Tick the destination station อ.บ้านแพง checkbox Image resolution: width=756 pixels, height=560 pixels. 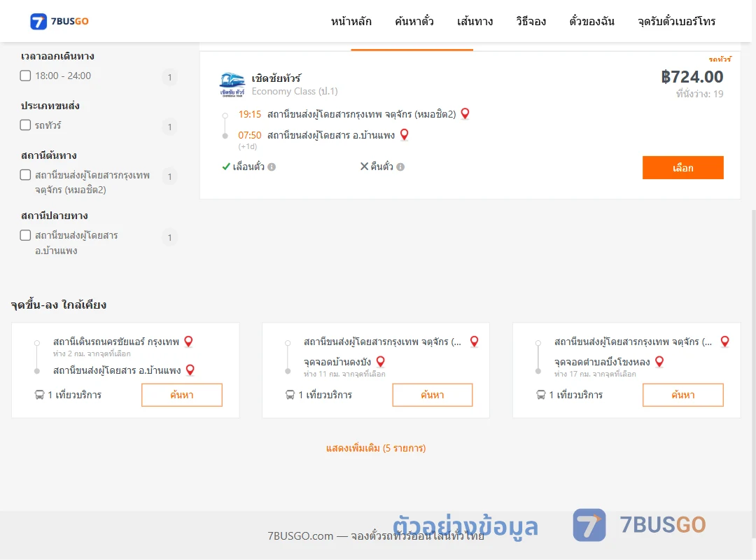(25, 235)
